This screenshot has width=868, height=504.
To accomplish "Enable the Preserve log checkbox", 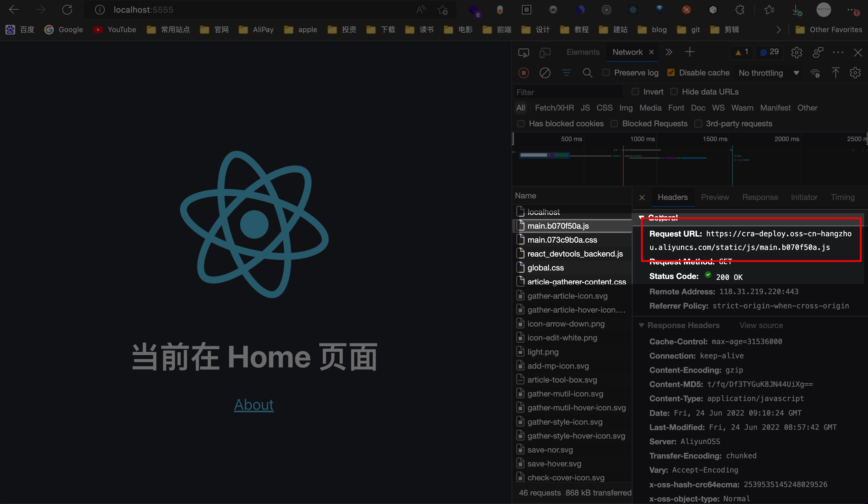I will point(606,72).
